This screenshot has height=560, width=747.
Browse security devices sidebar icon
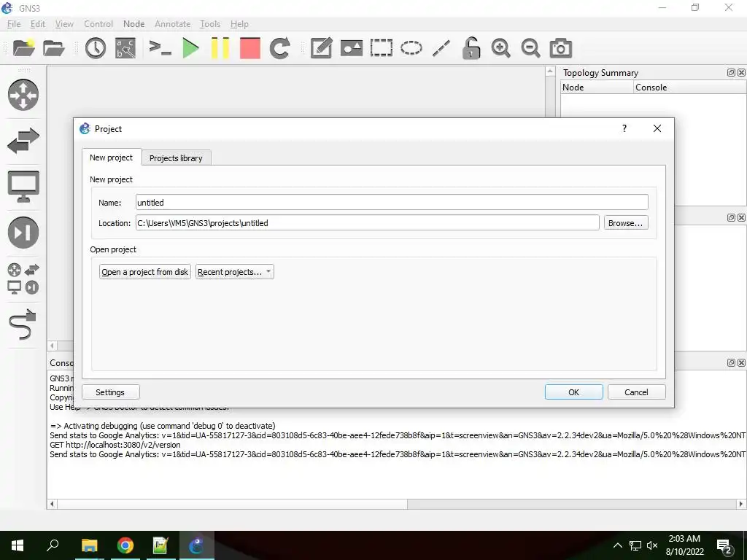coord(23,233)
